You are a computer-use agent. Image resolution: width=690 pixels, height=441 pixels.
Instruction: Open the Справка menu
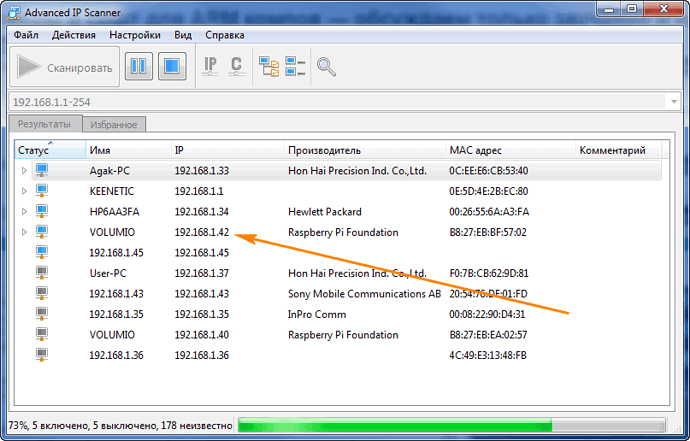[x=224, y=35]
